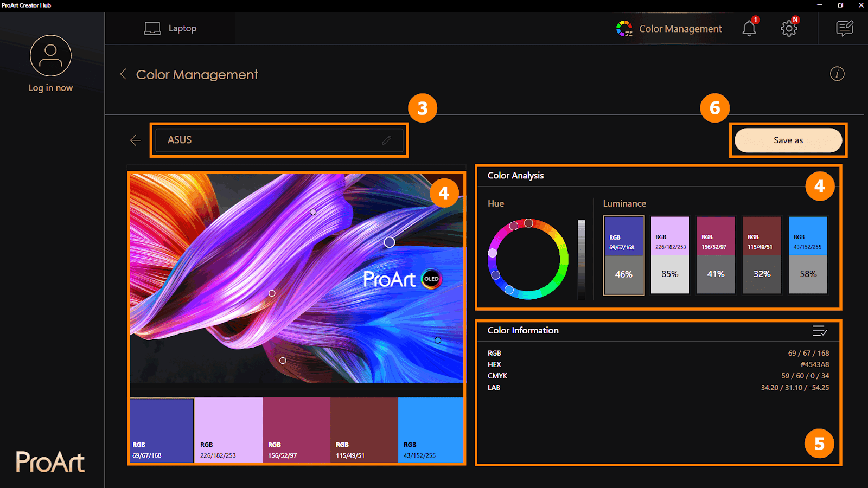Select the Laptop tab
The width and height of the screenshot is (868, 488).
tap(170, 28)
